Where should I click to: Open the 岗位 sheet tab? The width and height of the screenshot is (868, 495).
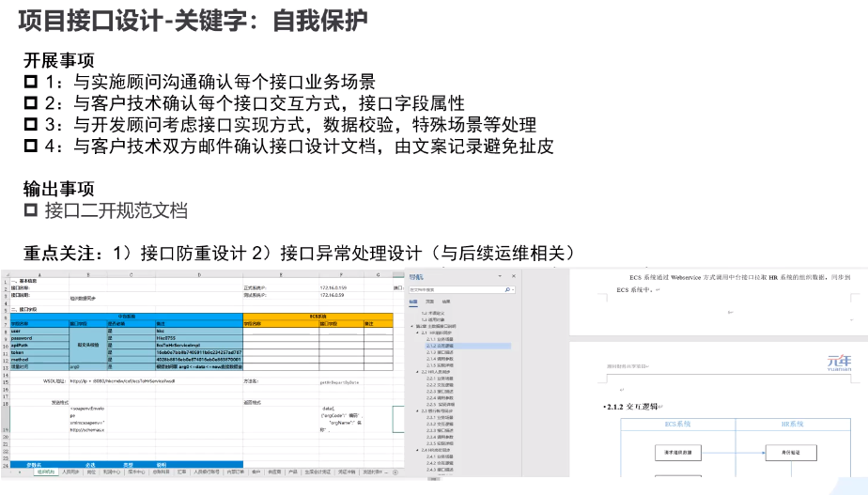[x=91, y=472]
